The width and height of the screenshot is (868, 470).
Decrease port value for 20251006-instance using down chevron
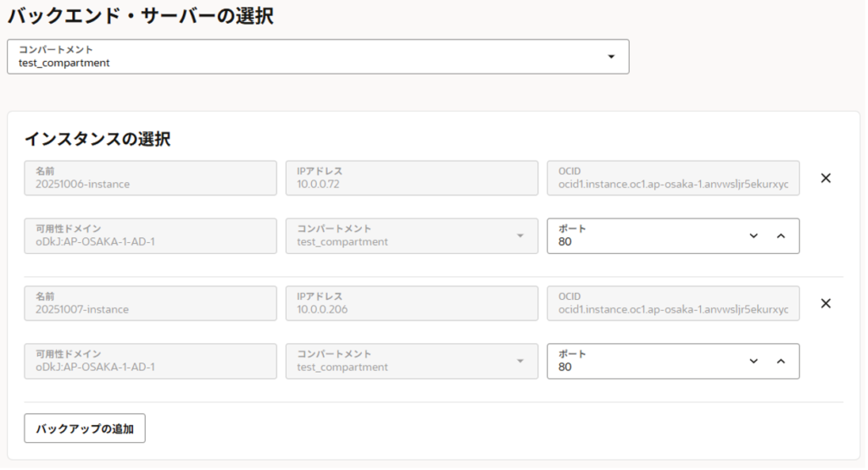[754, 235]
